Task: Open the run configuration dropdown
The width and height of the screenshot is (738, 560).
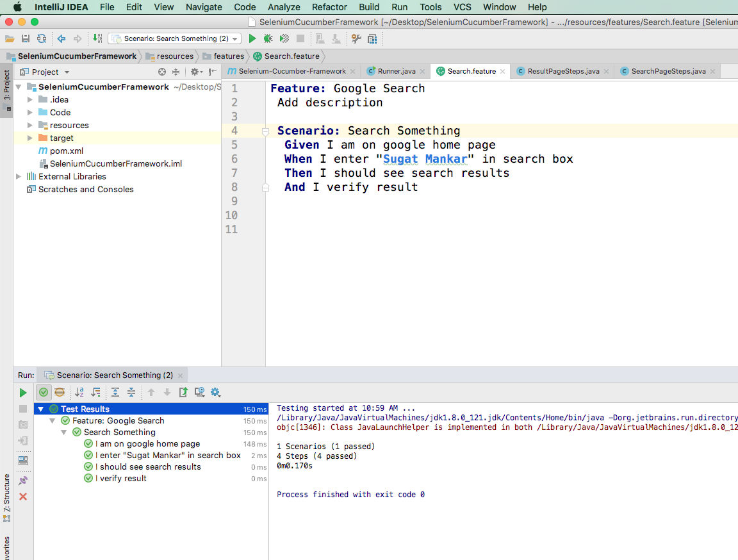Action: pyautogui.click(x=174, y=39)
